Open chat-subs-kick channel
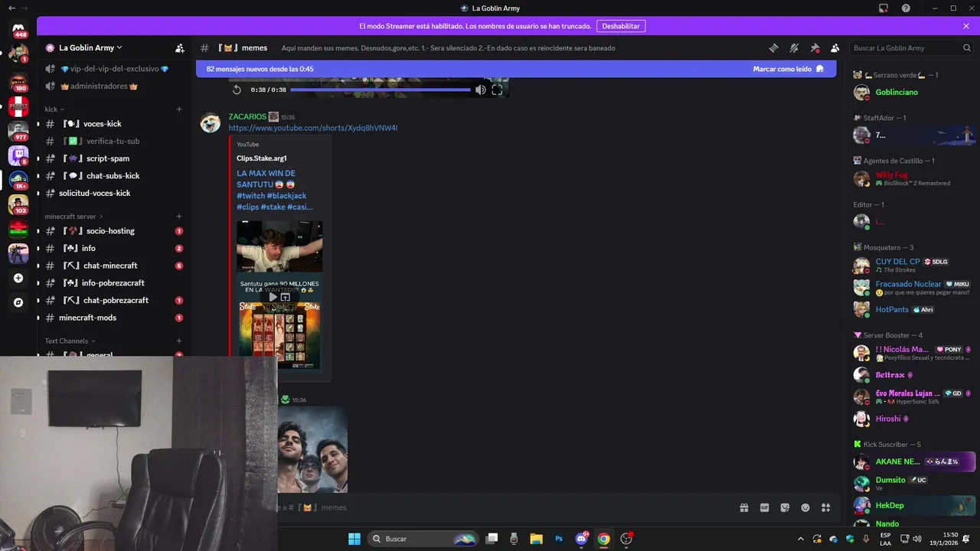Image resolution: width=980 pixels, height=551 pixels. pos(112,176)
